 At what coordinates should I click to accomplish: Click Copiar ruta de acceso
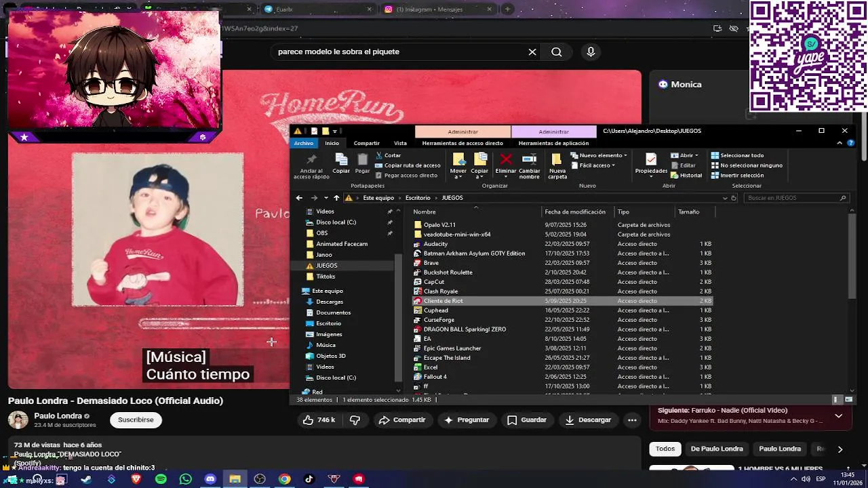click(x=408, y=165)
